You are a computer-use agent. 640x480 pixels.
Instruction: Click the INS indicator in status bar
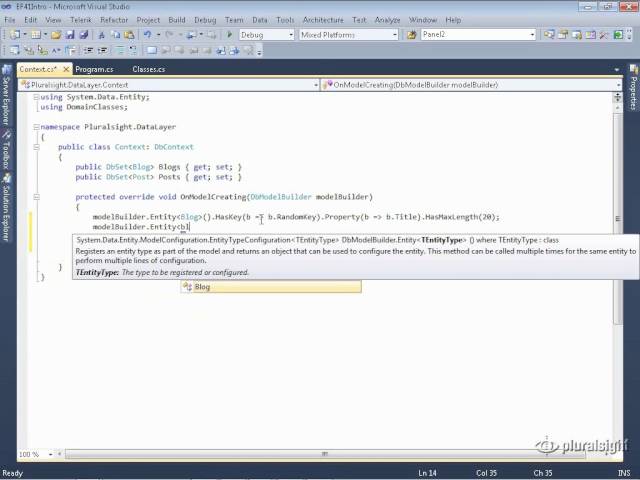click(624, 473)
